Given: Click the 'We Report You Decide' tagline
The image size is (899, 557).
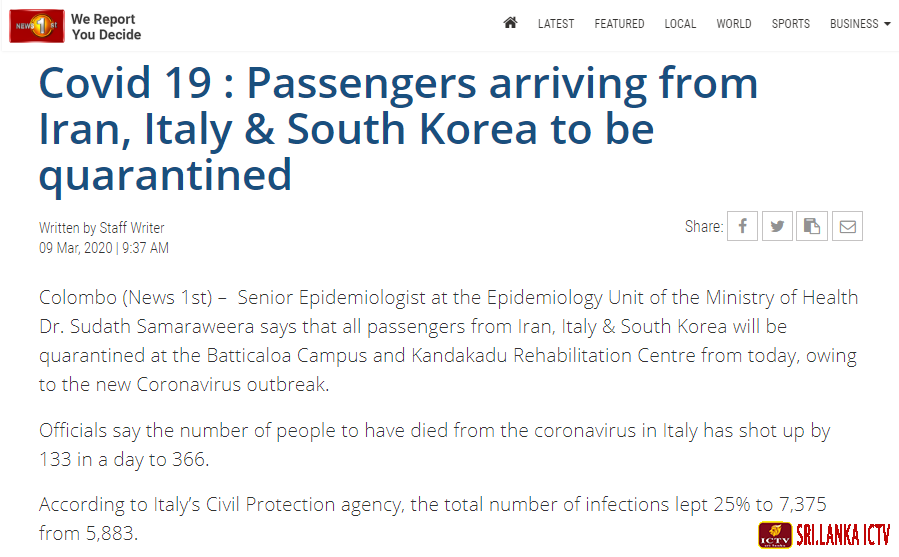Looking at the screenshot, I should (x=106, y=26).
